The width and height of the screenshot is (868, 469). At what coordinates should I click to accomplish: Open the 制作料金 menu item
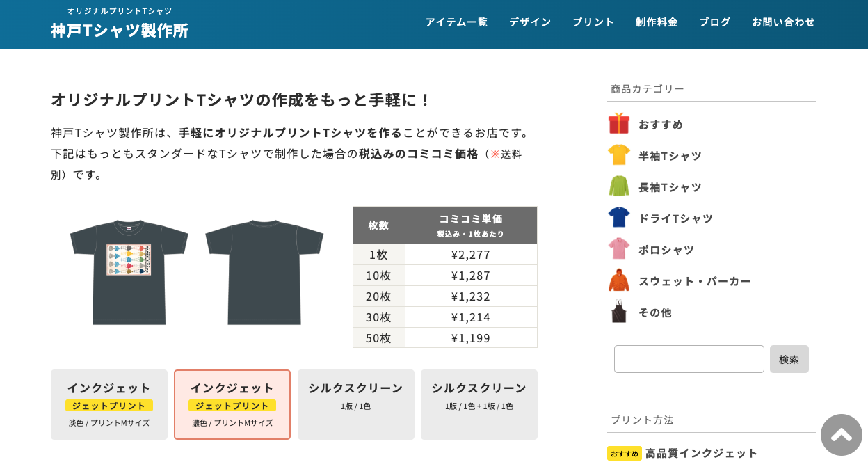coord(657,22)
